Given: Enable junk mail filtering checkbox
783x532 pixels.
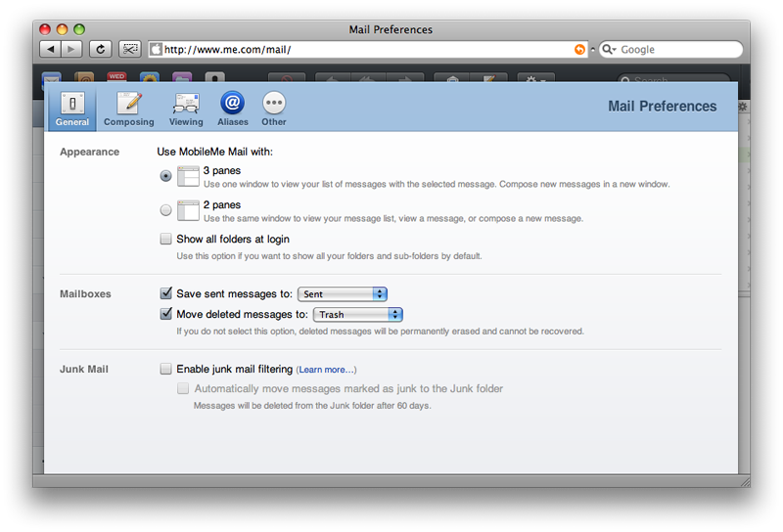Looking at the screenshot, I should pyautogui.click(x=165, y=369).
